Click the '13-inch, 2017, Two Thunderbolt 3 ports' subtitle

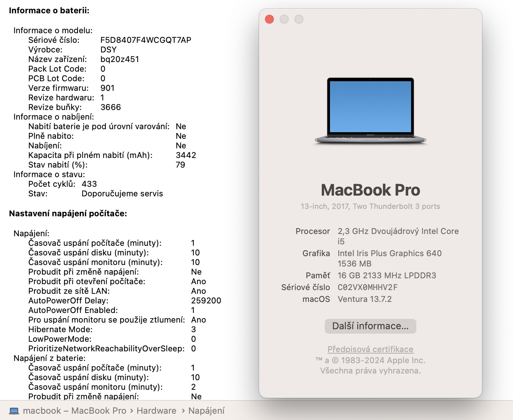tap(371, 206)
